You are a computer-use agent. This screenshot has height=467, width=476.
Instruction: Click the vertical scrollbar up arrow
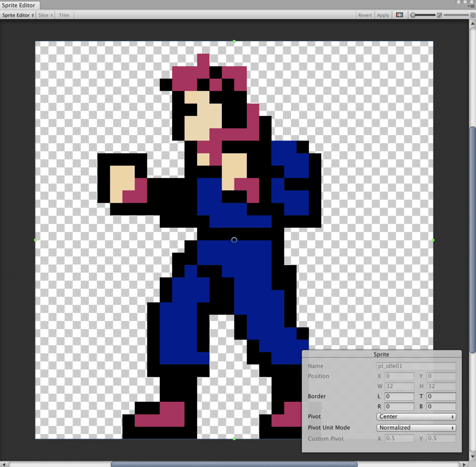click(x=472, y=23)
